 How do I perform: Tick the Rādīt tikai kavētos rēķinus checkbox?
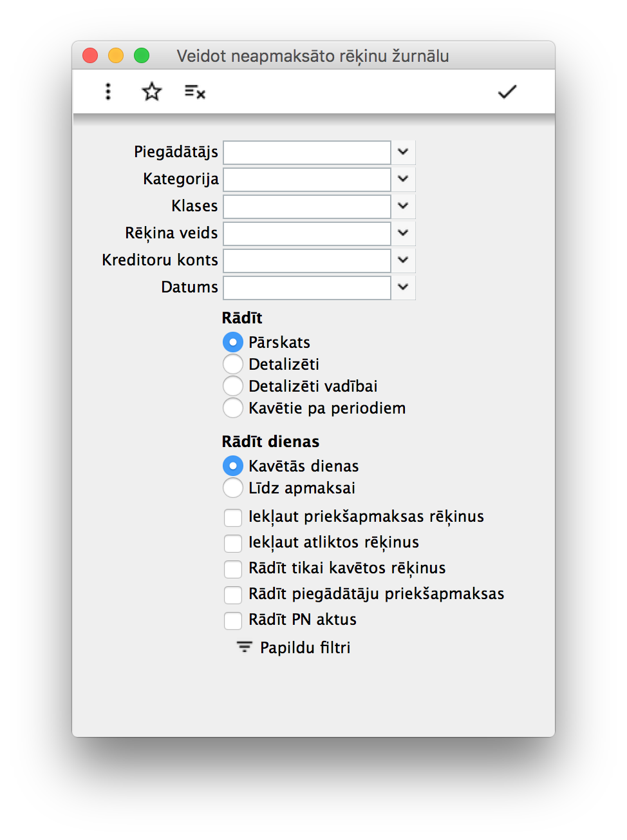[x=233, y=568]
